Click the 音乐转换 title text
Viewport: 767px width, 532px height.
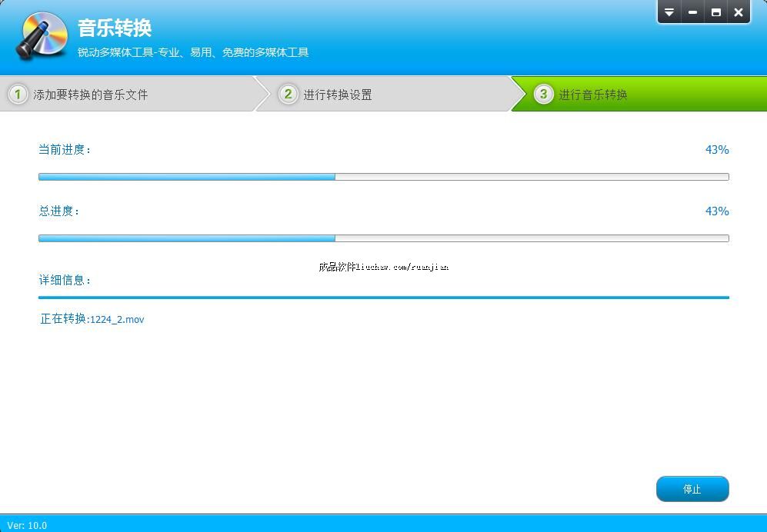[115, 28]
